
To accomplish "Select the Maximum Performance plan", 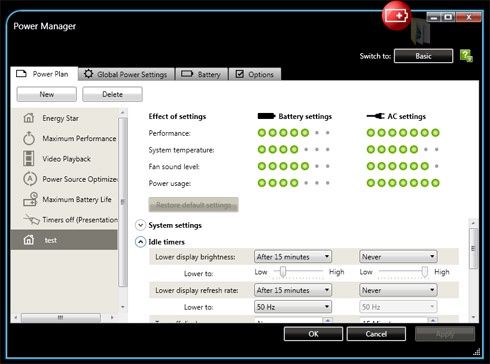I will 64,138.
